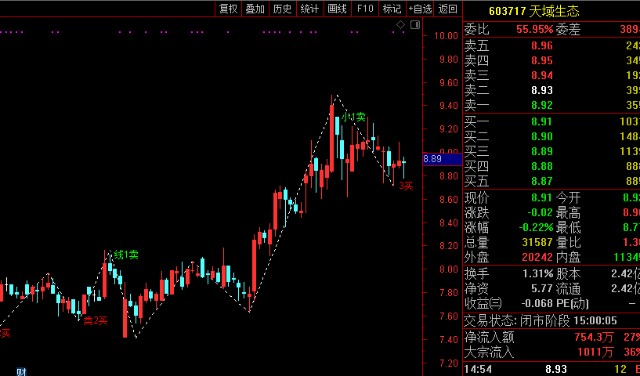Click 涨跌 value -0.02
The width and height of the screenshot is (640, 376).
(540, 213)
